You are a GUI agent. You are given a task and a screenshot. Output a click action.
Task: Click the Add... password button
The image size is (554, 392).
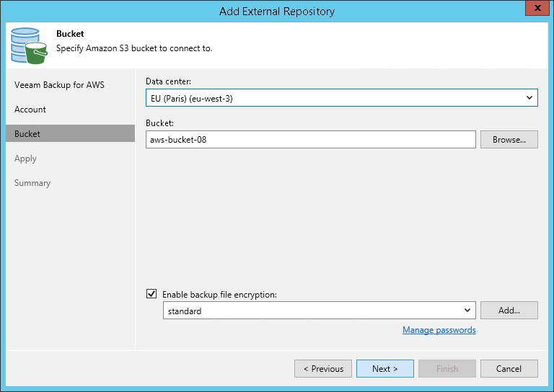[509, 311]
